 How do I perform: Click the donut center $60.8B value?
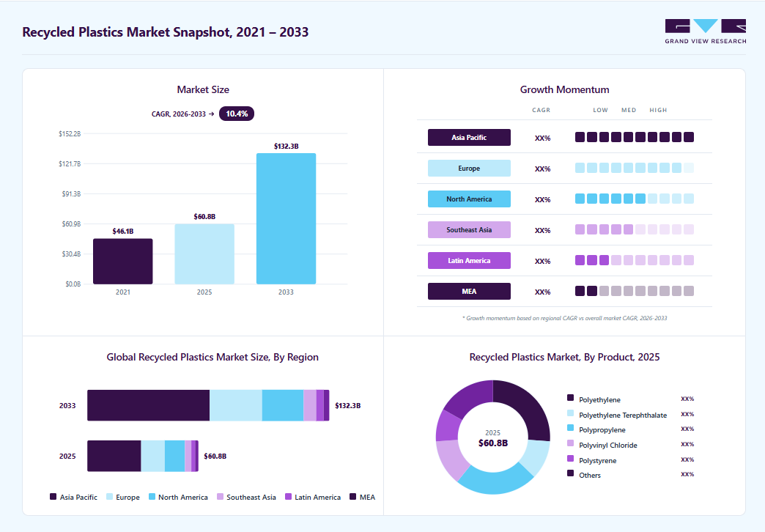[x=492, y=443]
